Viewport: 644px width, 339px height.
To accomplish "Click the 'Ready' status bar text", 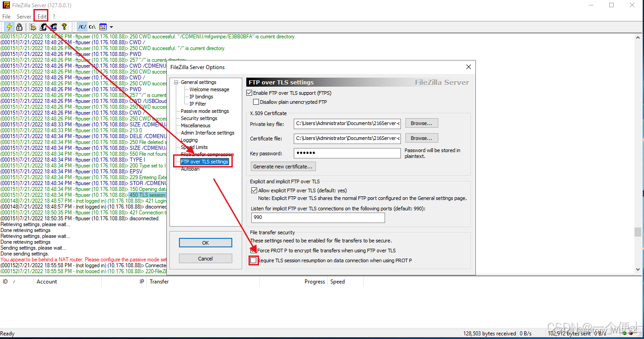I will pos(7,334).
